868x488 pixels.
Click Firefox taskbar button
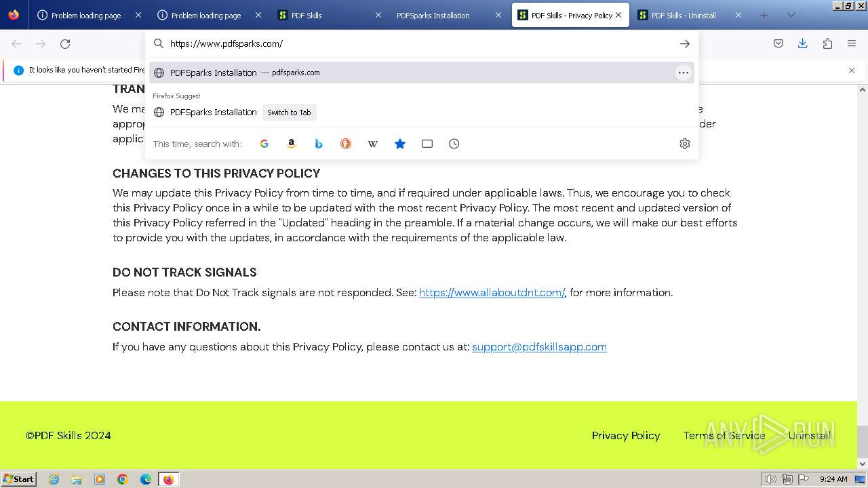[x=168, y=479]
